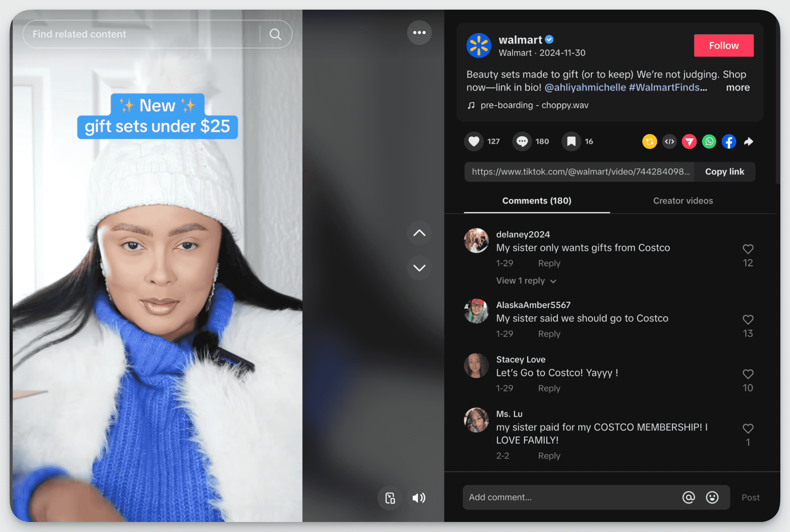Click the Follow button
790x532 pixels.
pyautogui.click(x=724, y=45)
